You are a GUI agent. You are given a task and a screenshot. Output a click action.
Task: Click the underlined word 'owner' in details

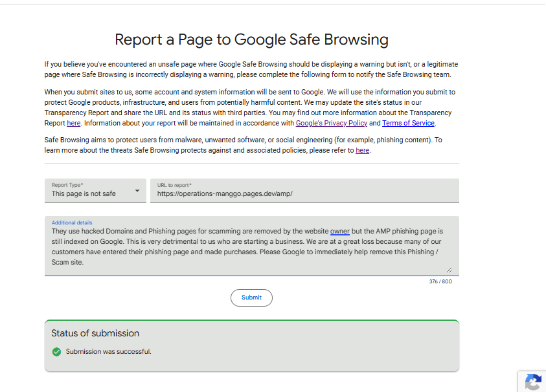[340, 232]
